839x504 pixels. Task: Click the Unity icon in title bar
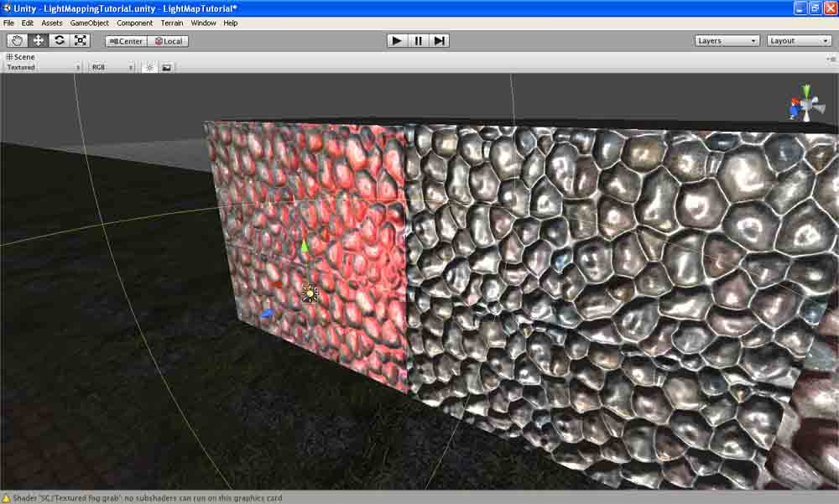(x=6, y=6)
